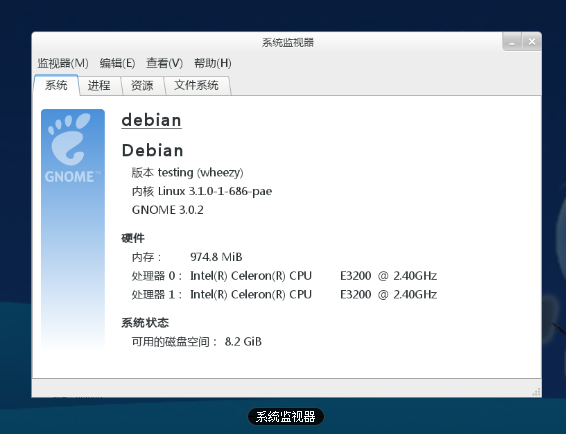
Task: Click the Debian distribution heading
Action: pyautogui.click(x=152, y=150)
